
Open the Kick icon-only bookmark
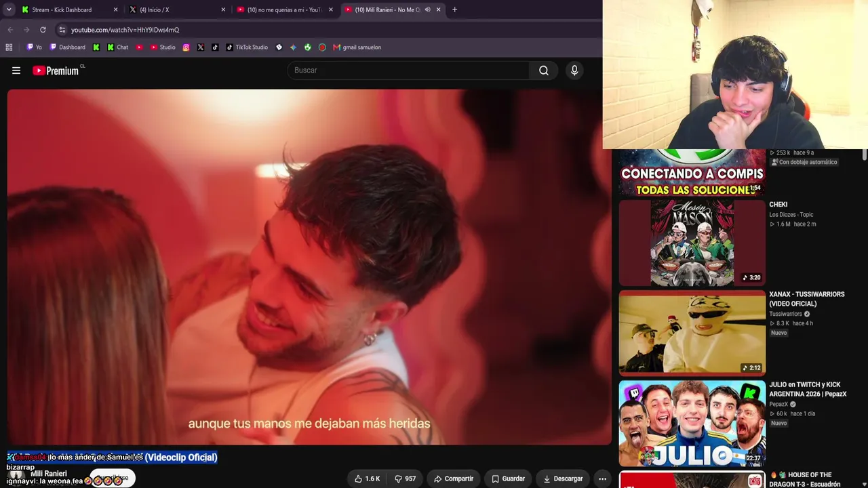pyautogui.click(x=96, y=47)
